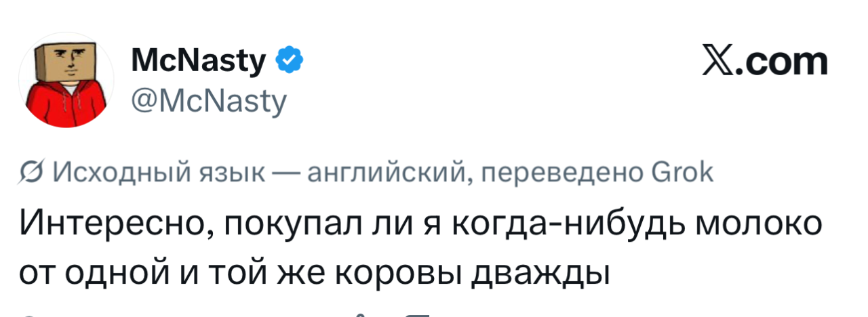The image size is (868, 317).
Task: Open McNasty's profile picture avatar
Action: (x=76, y=81)
